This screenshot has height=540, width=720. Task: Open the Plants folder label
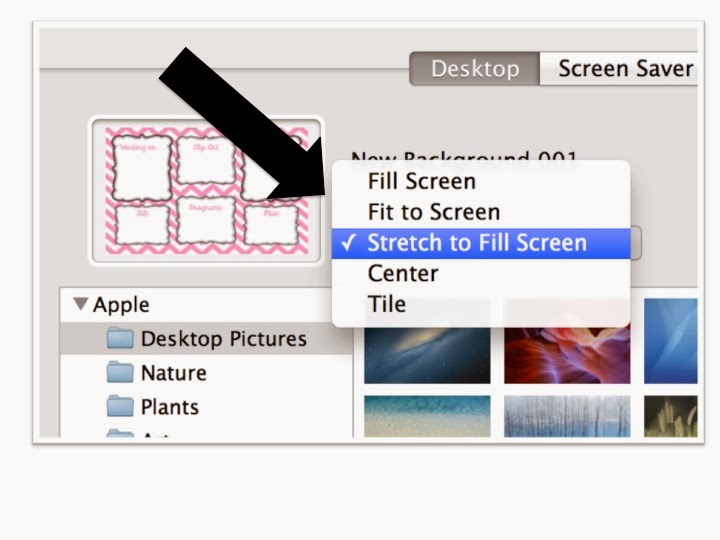[x=169, y=407]
